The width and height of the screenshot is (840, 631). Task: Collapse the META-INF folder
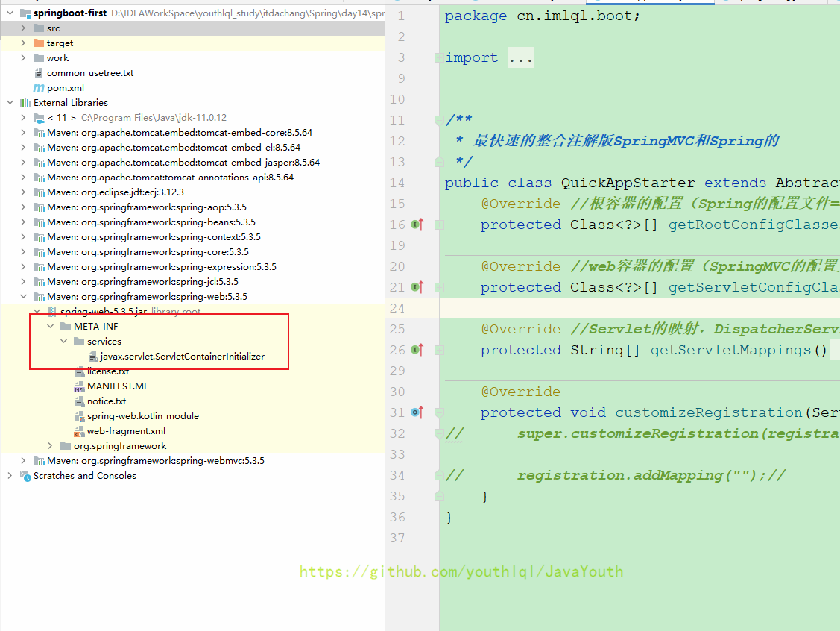pos(50,327)
